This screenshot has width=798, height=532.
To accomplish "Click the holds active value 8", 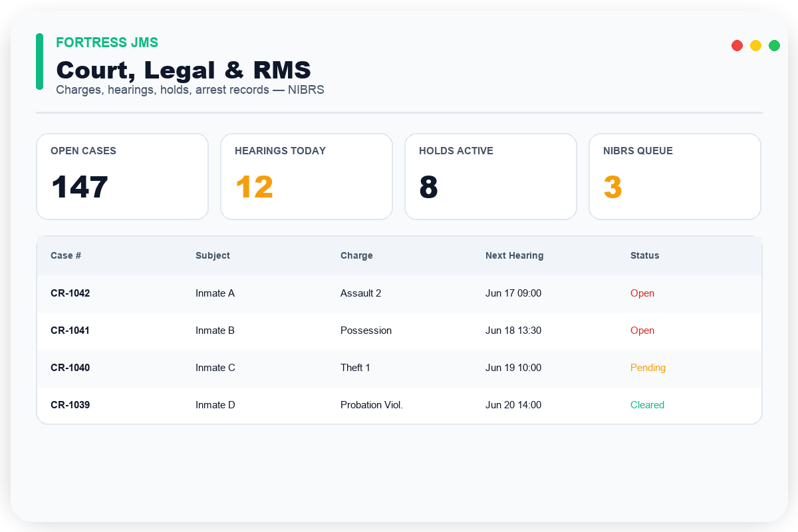I will tap(429, 187).
